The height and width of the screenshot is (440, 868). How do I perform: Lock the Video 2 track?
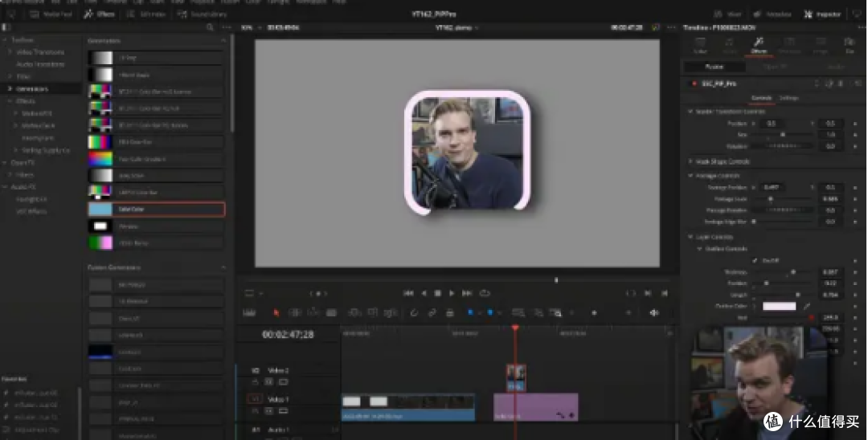256,382
